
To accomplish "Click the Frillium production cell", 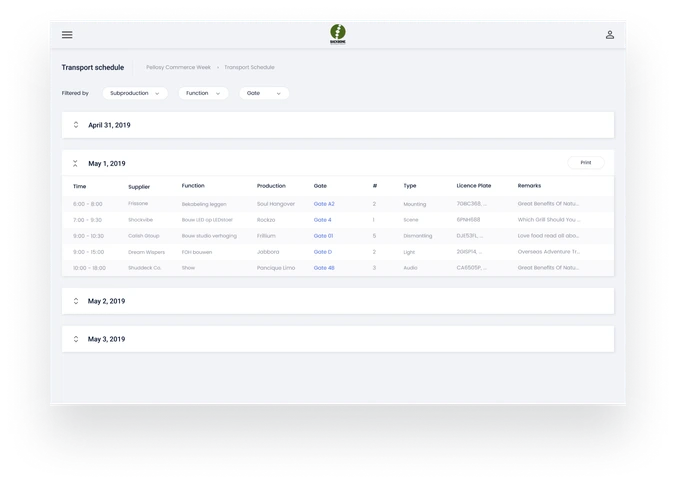I will [266, 236].
